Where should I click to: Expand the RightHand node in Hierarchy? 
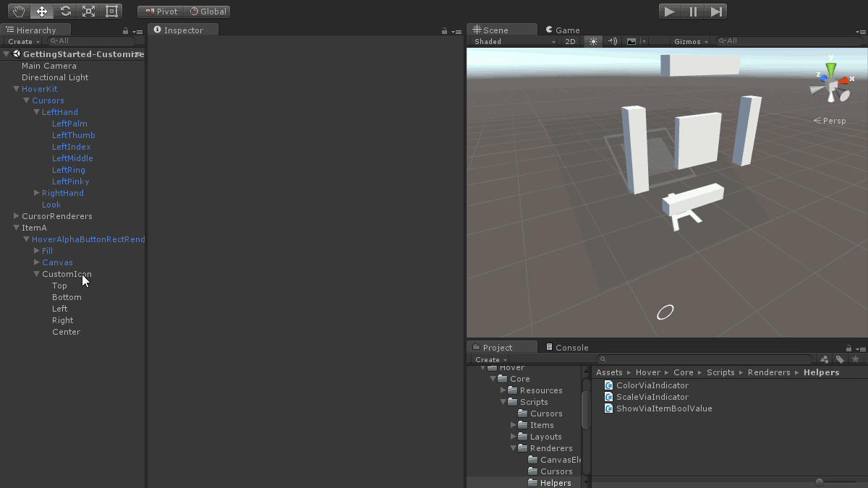[x=37, y=193]
